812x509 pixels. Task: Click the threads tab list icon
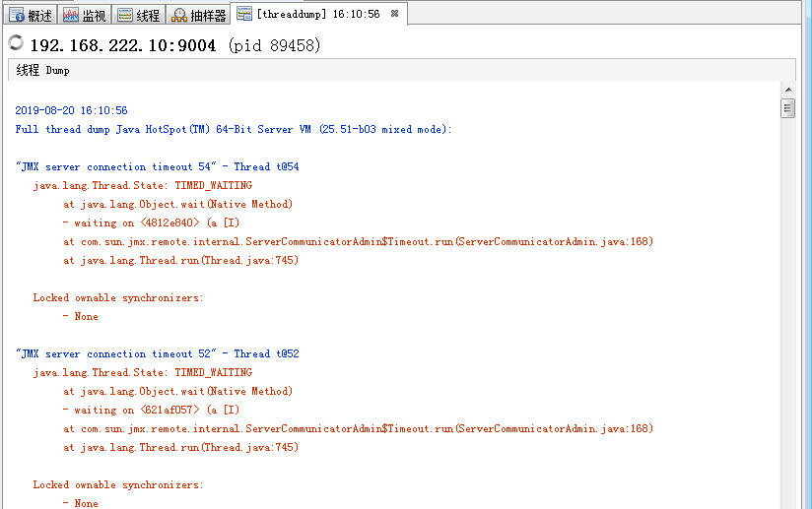click(x=125, y=15)
